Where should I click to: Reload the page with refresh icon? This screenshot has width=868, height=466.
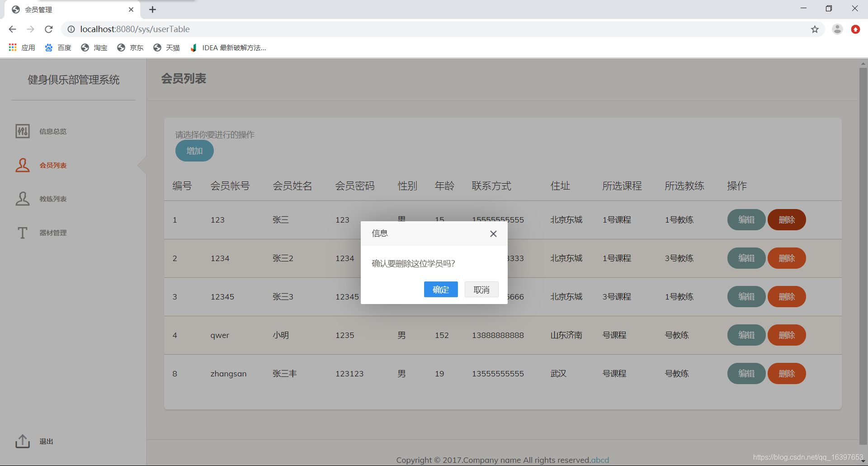pos(49,29)
